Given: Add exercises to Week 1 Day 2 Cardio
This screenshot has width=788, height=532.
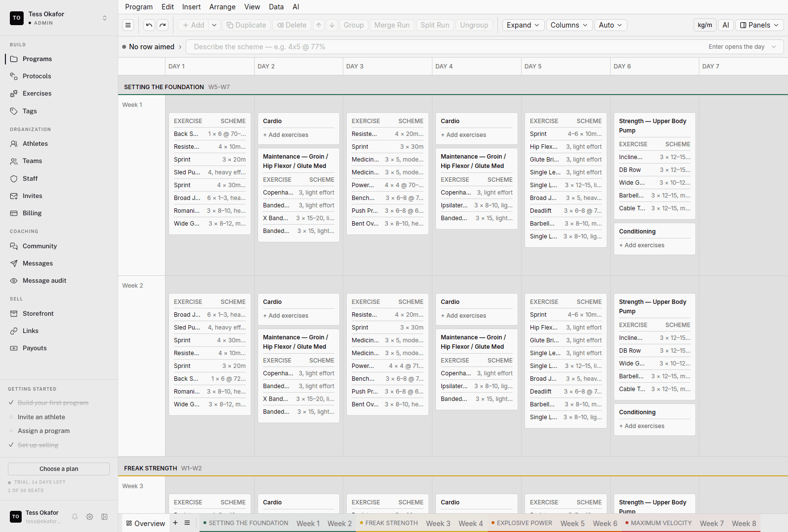Looking at the screenshot, I should point(286,135).
